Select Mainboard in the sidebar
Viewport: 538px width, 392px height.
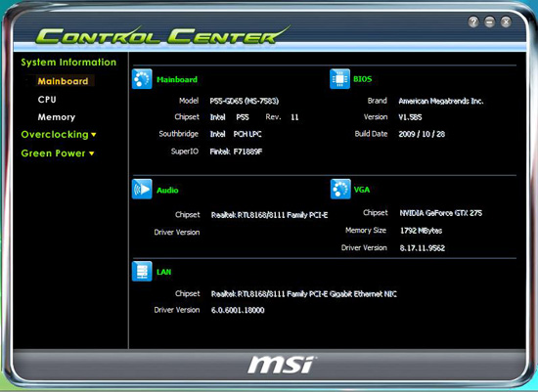tap(63, 81)
